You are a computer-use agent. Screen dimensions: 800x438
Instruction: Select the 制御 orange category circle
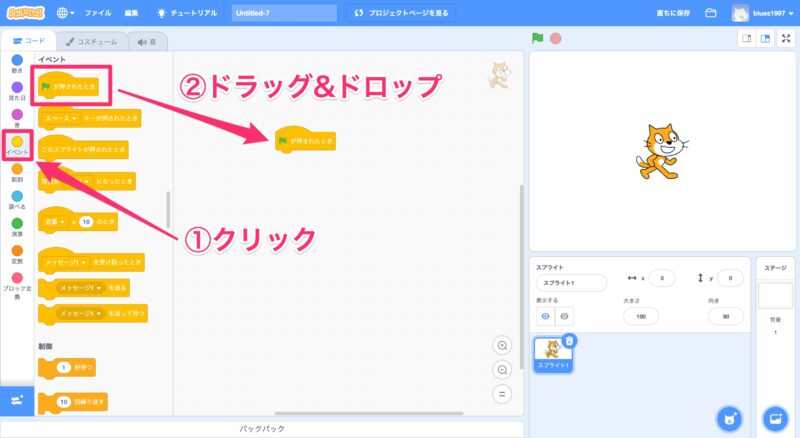pyautogui.click(x=17, y=169)
